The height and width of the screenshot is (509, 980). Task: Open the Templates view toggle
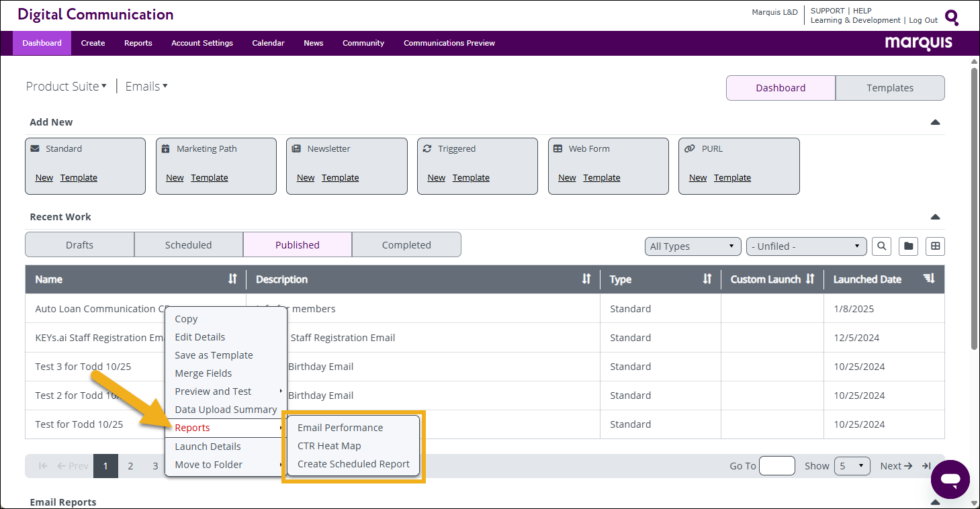tap(889, 88)
